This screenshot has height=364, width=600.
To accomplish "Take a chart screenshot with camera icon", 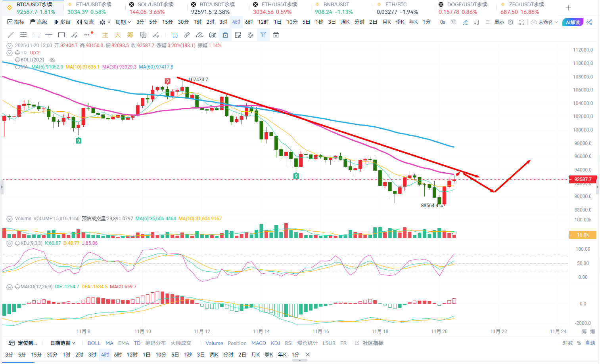I will click(454, 22).
